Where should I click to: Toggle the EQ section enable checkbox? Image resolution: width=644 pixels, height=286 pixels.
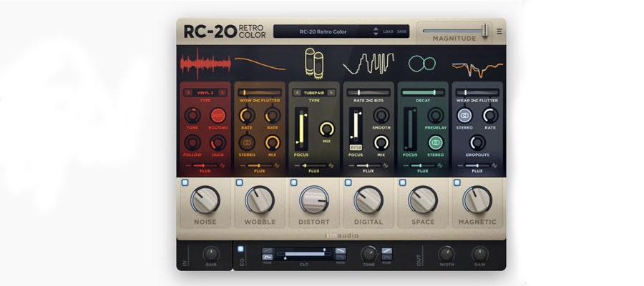tap(240, 249)
